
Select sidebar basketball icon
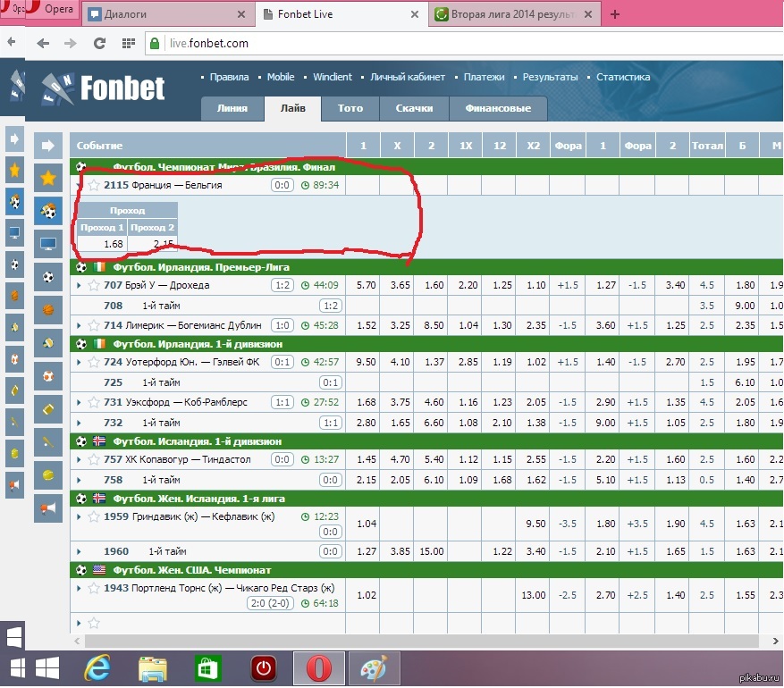pyautogui.click(x=48, y=310)
